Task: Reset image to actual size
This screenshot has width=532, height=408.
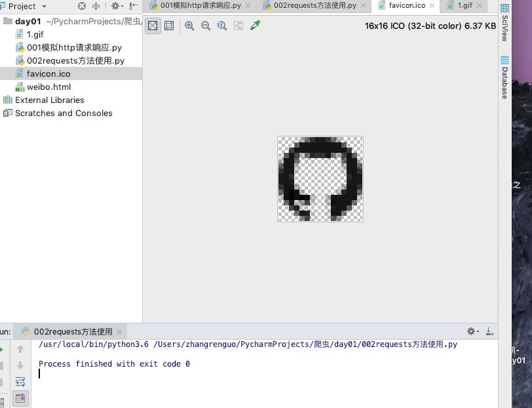Action: coord(222,26)
